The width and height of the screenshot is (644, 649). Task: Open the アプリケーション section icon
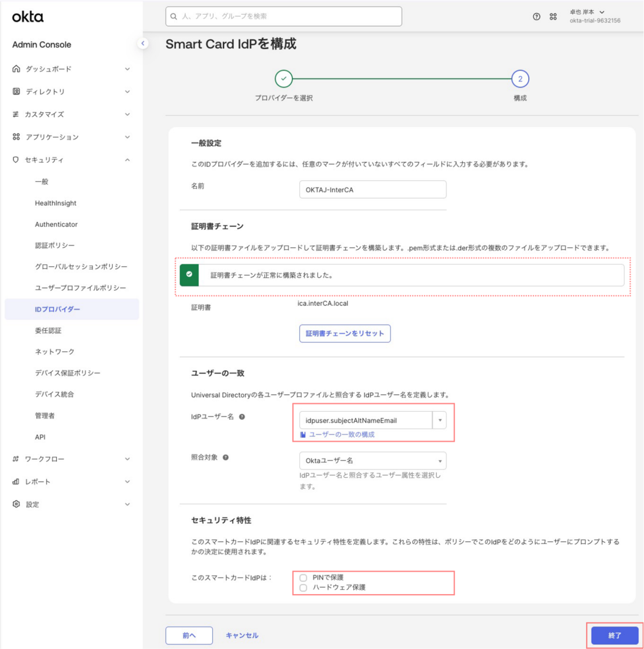(16, 137)
